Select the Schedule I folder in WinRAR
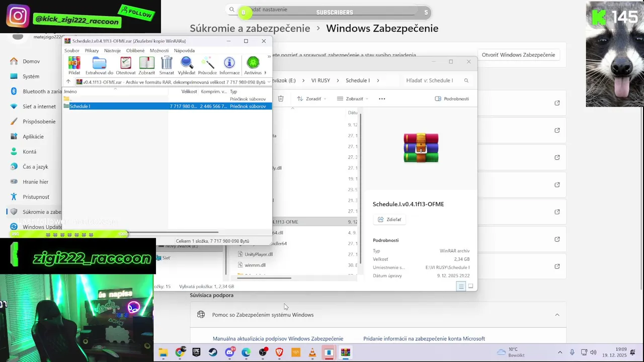 (x=167, y=106)
